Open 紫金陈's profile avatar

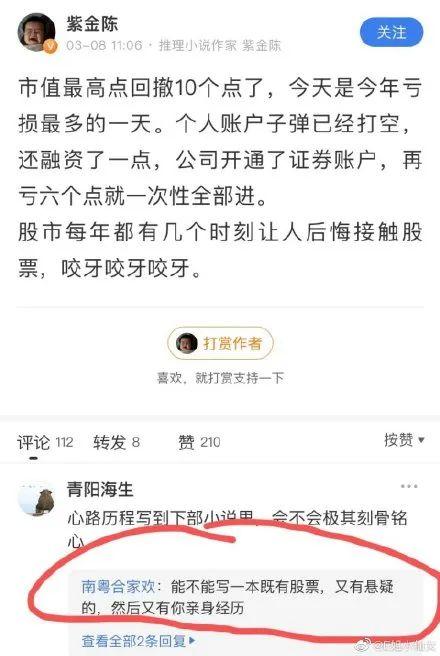[x=36, y=32]
